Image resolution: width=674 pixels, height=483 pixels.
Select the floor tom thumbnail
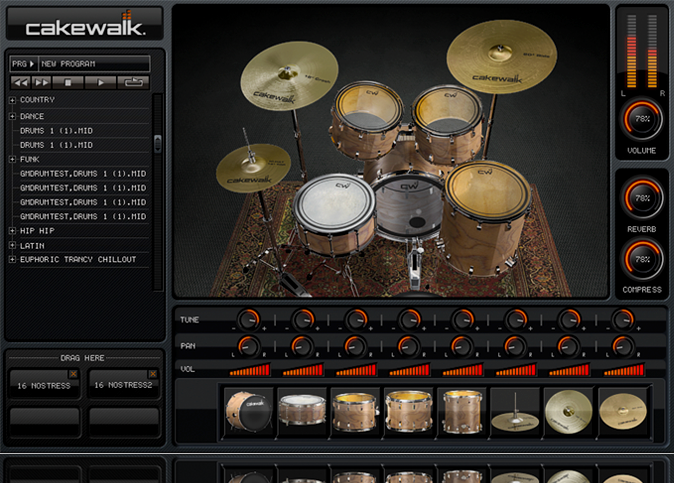[462, 411]
